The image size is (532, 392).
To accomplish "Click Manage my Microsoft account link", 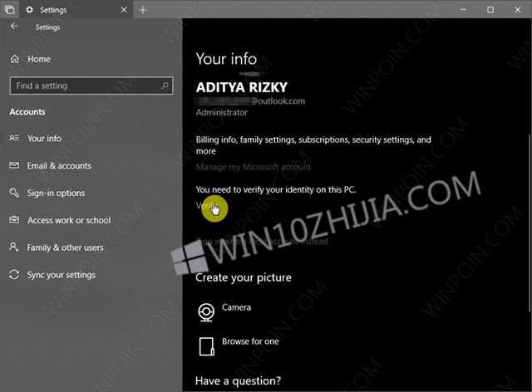I will (253, 167).
